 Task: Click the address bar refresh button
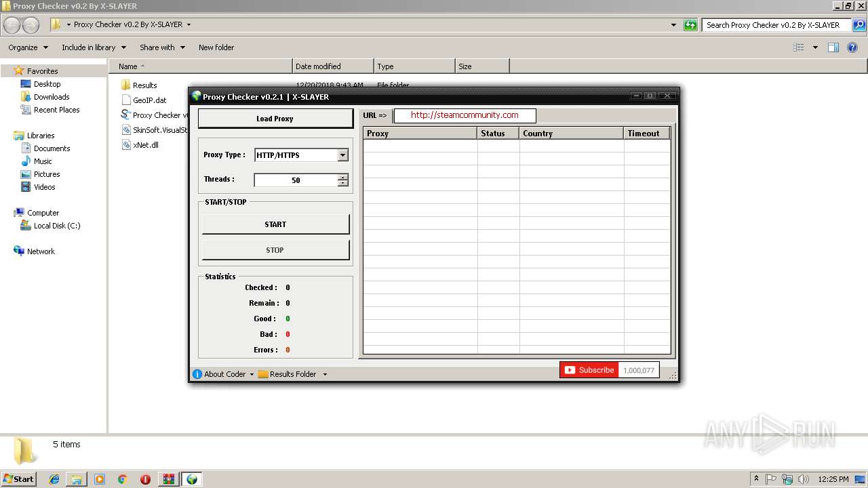coord(690,25)
